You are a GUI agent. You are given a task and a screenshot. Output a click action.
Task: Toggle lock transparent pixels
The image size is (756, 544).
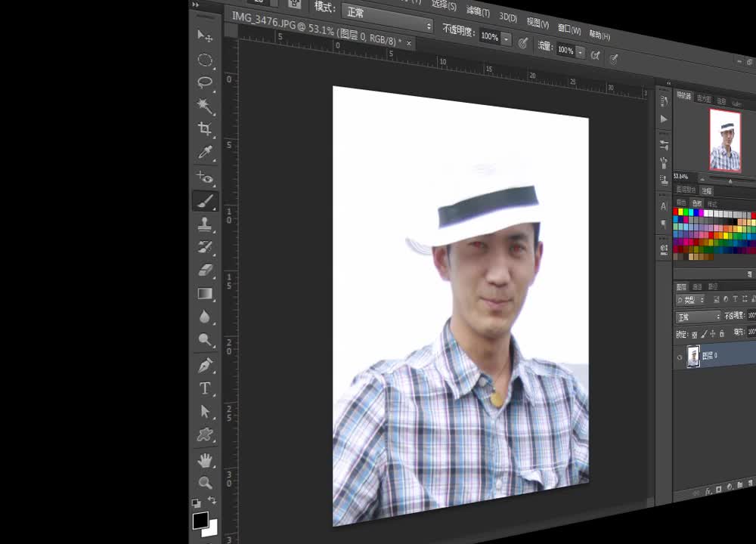click(x=694, y=335)
